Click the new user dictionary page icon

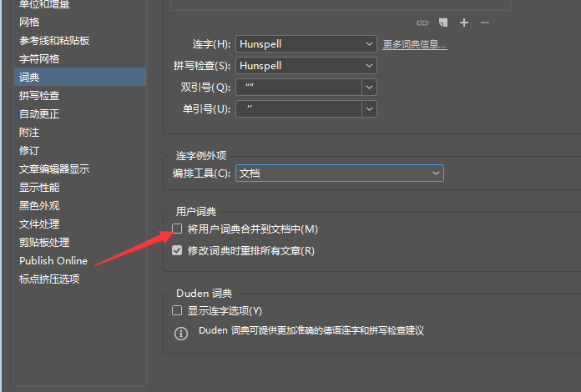pyautogui.click(x=444, y=23)
